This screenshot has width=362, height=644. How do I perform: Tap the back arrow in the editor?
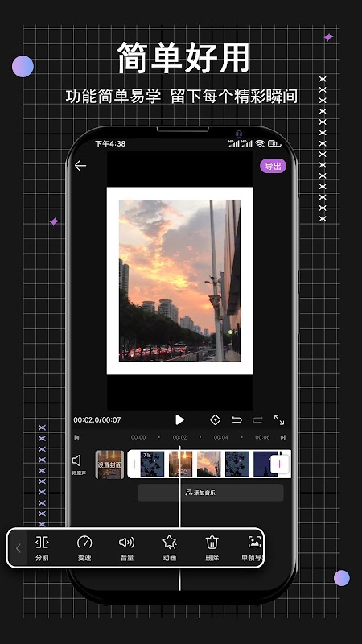pyautogui.click(x=80, y=166)
